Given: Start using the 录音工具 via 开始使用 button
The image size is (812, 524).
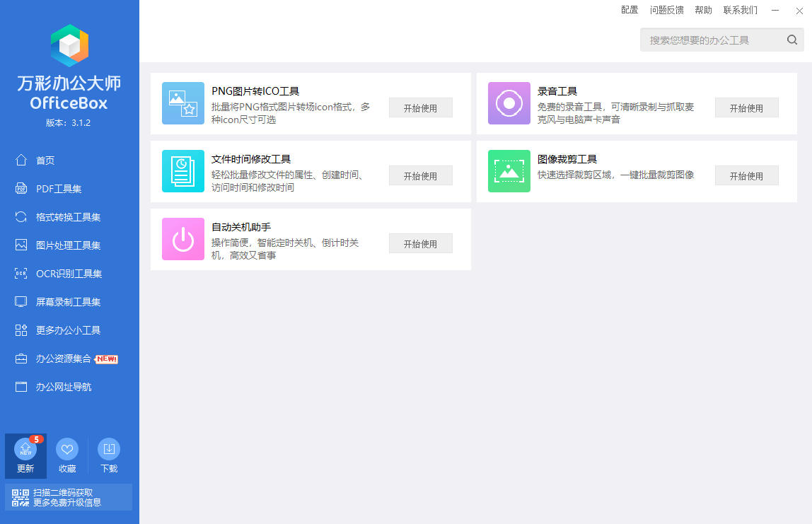Looking at the screenshot, I should point(746,107).
